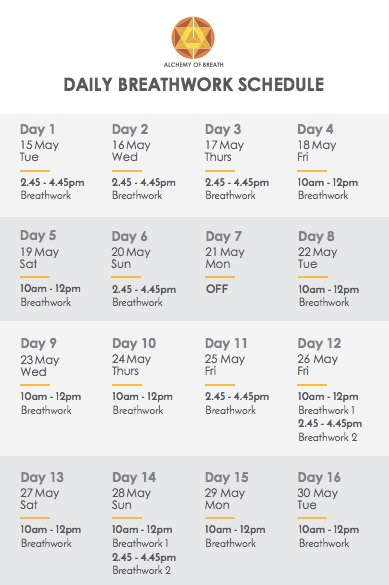Click the 20 May Sun date
This screenshot has width=389, height=585.
point(131,258)
